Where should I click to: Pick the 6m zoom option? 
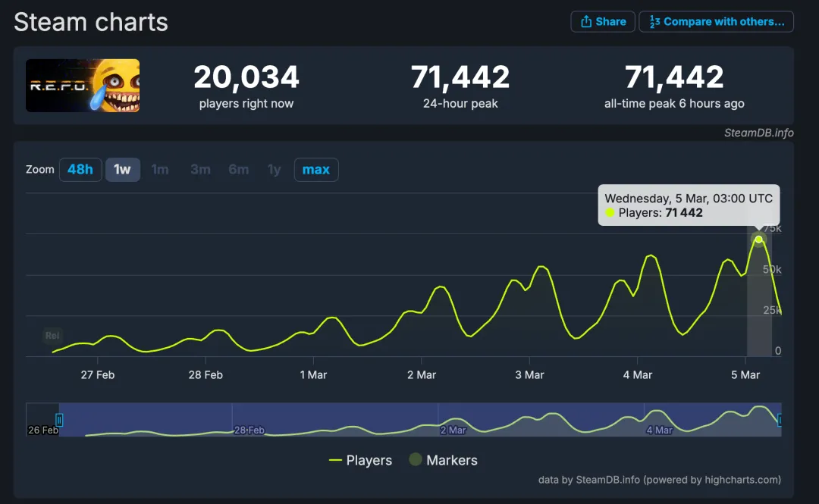tap(239, 170)
